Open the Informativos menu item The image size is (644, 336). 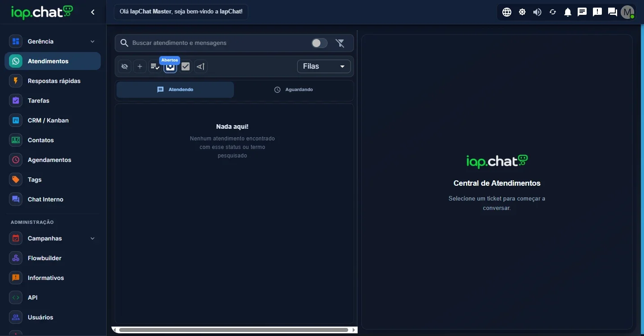click(52, 278)
